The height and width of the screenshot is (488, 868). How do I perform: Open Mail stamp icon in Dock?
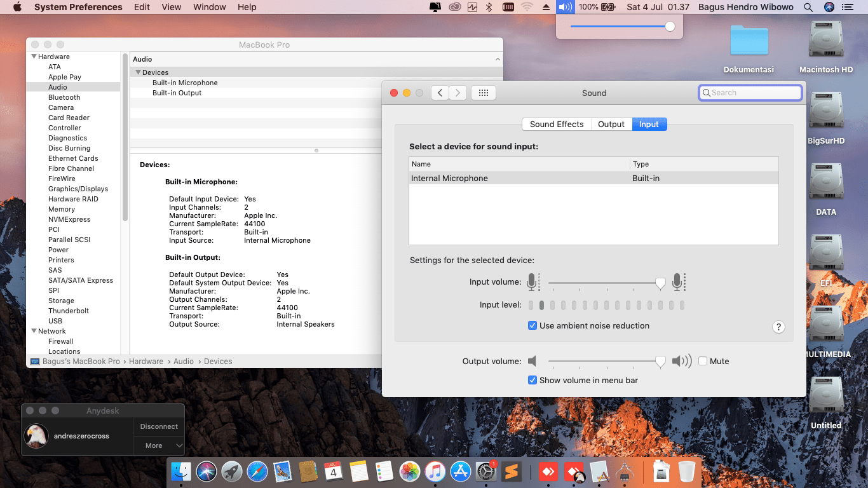click(x=283, y=471)
